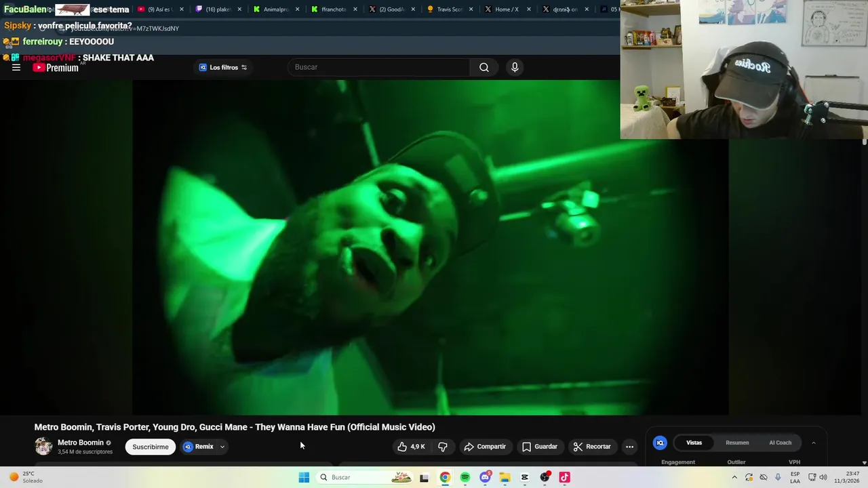Screen dimensions: 868x488
Task: Open the ESP LAA language switcher
Action: tap(795, 477)
